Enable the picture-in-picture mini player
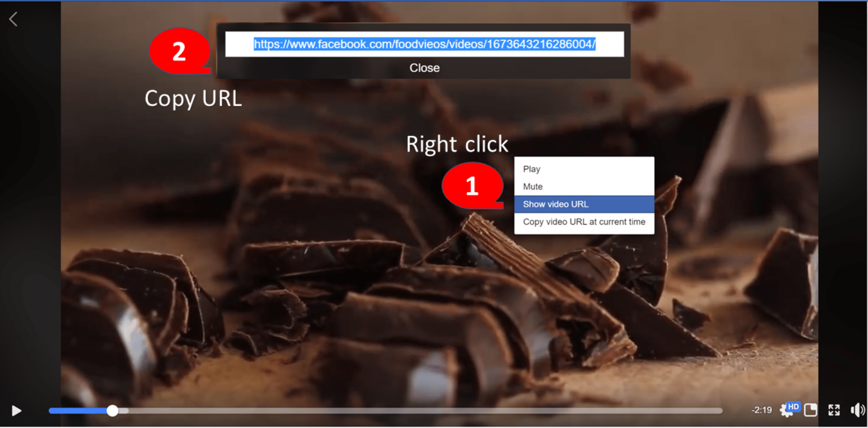Viewport: 868px width, 428px height. [811, 410]
